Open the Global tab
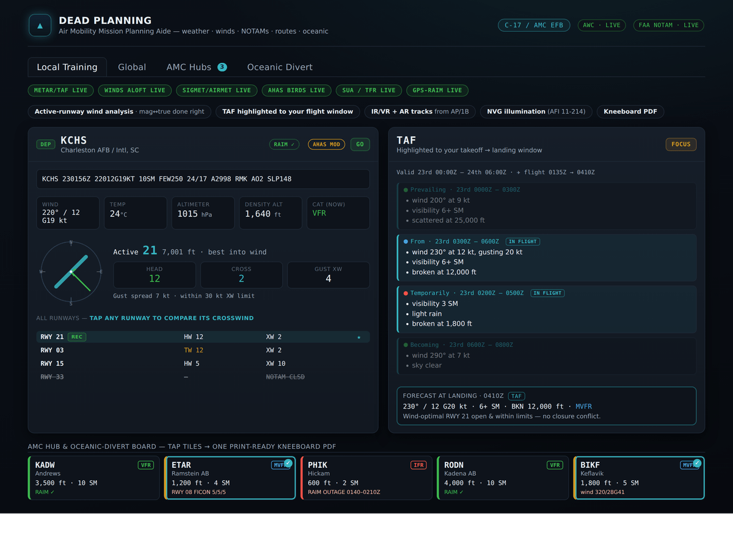The image size is (733, 560). click(132, 67)
